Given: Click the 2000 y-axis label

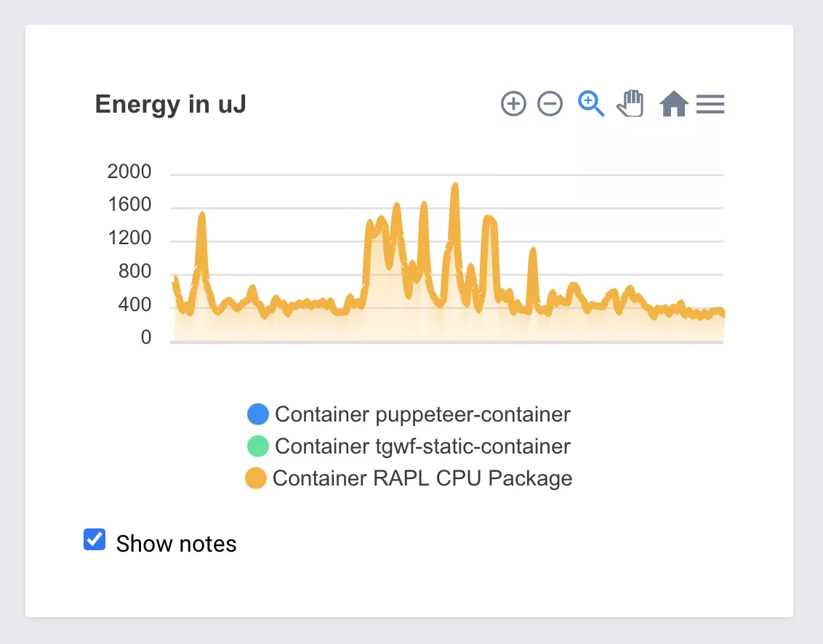Looking at the screenshot, I should coord(129,172).
